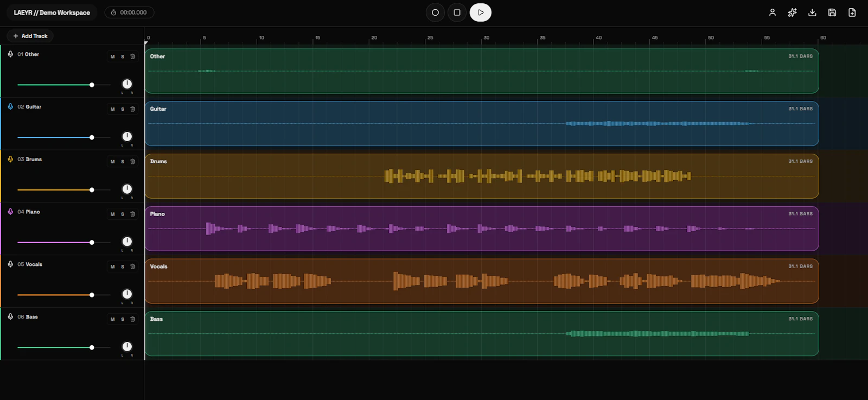Click the record button in the transport

pos(435,12)
